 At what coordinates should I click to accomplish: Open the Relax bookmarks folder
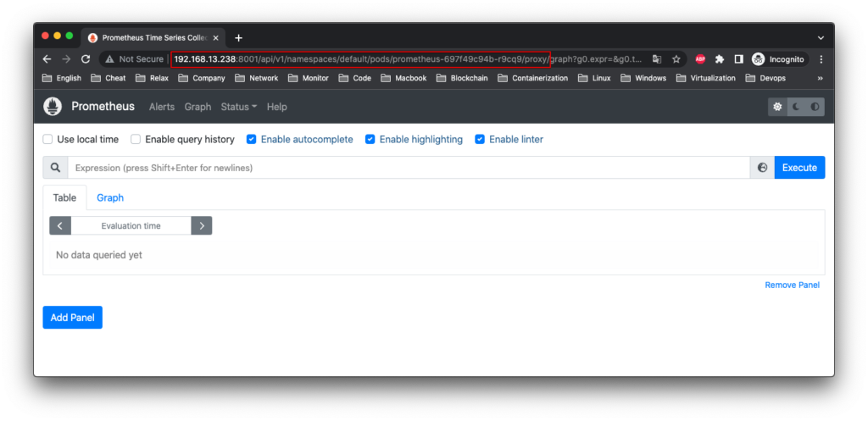153,78
